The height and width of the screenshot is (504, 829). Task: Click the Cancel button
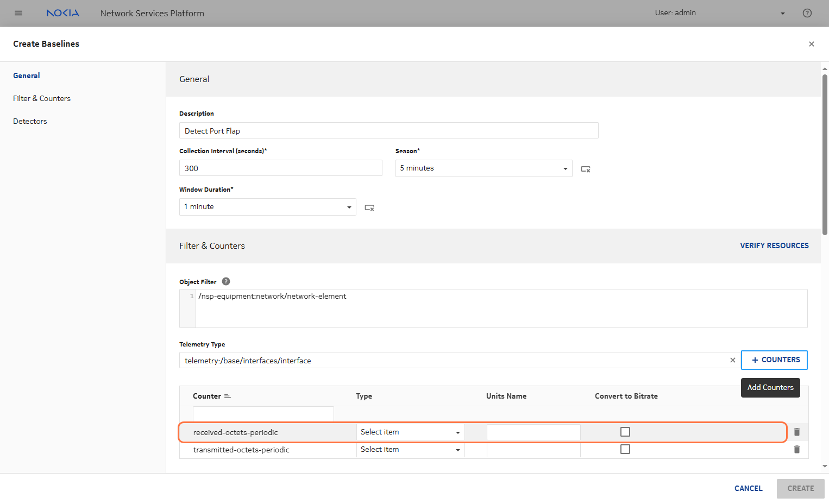tap(748, 488)
